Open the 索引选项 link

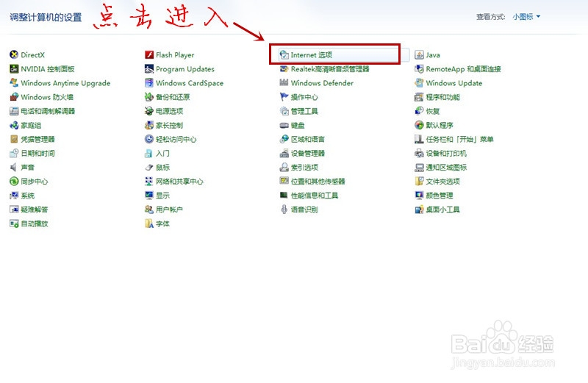click(x=304, y=168)
